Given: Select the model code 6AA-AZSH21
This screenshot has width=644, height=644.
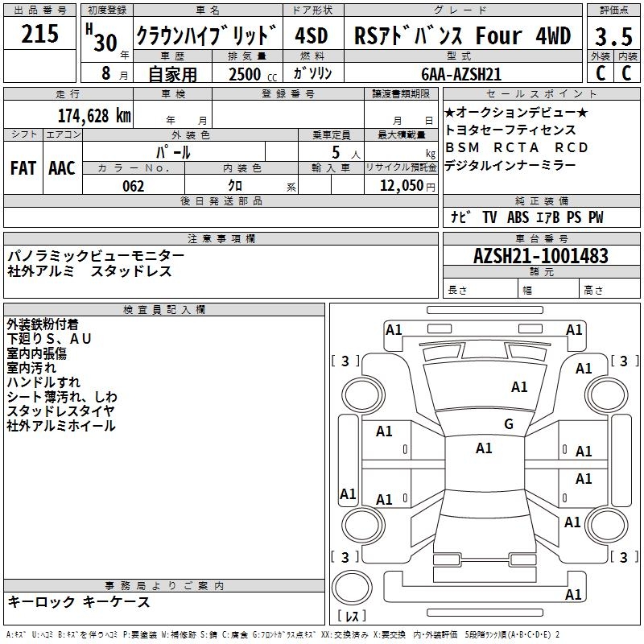Looking at the screenshot, I should 461,73.
